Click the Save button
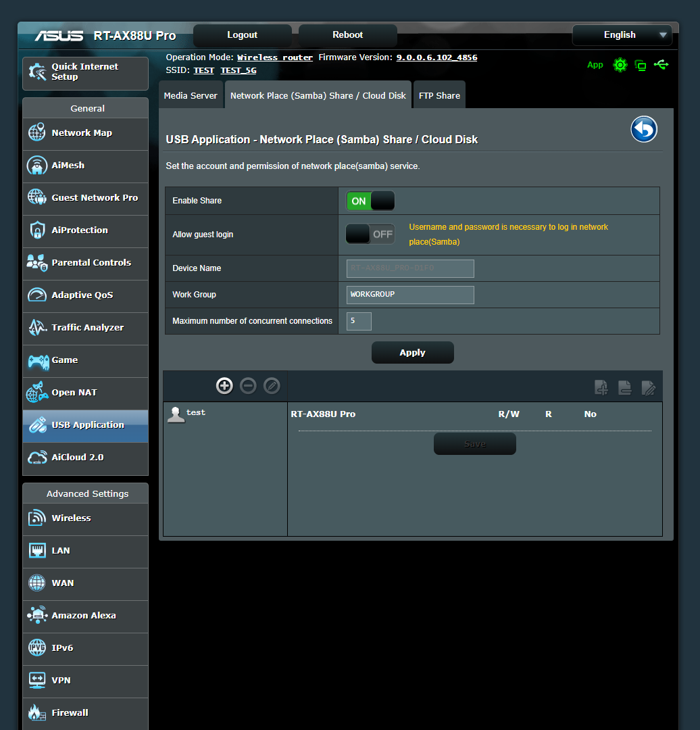 pyautogui.click(x=475, y=443)
